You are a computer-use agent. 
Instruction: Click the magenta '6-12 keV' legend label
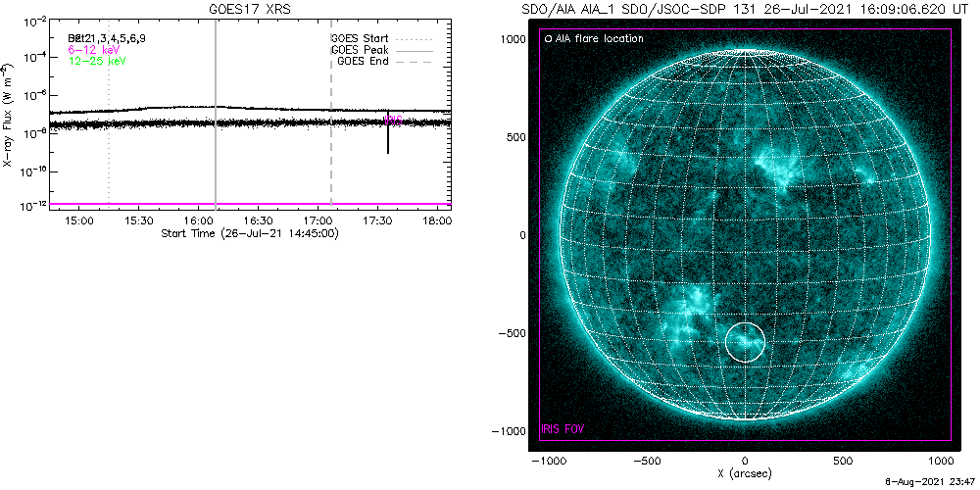pyautogui.click(x=94, y=50)
